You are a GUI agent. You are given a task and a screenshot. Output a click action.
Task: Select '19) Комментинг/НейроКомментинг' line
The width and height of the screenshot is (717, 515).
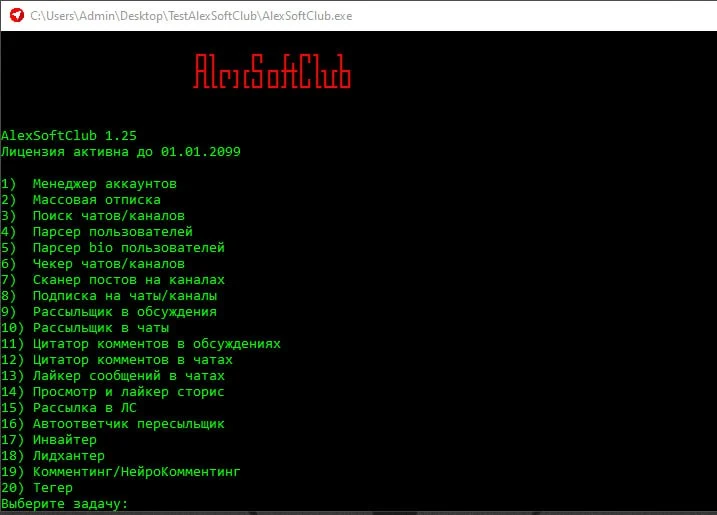121,472
